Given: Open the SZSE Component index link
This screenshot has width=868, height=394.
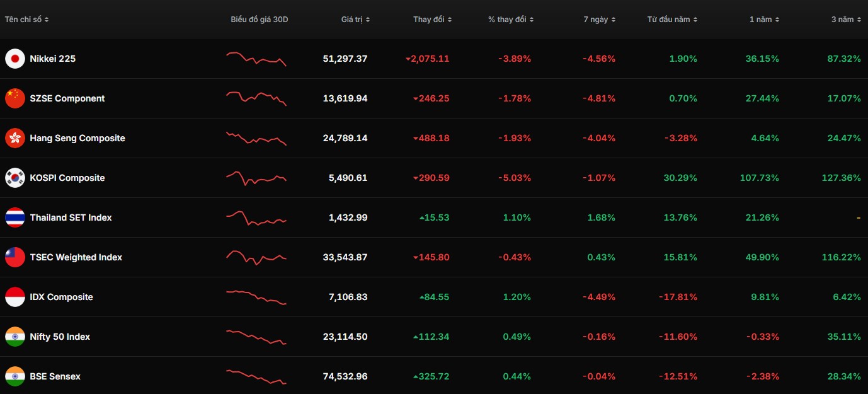Looking at the screenshot, I should [x=67, y=98].
